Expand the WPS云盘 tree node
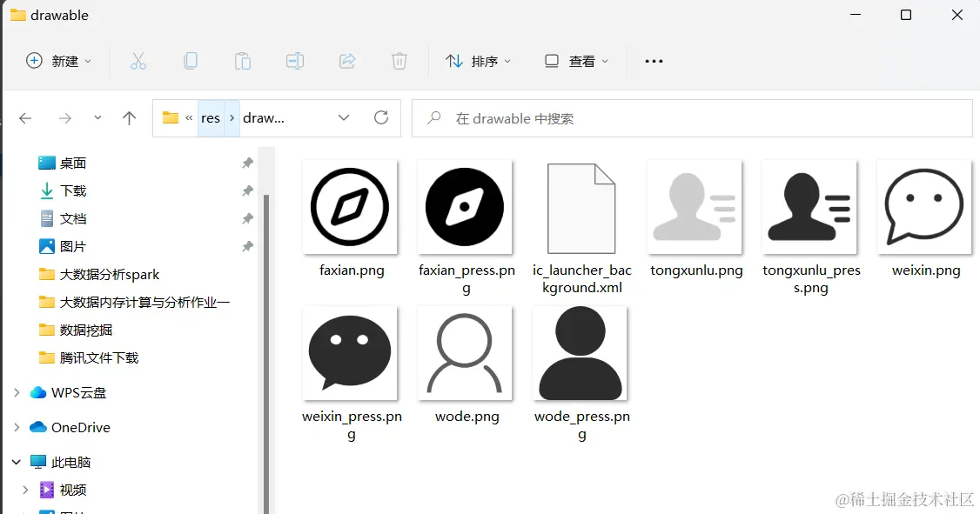This screenshot has width=980, height=514. [x=17, y=392]
